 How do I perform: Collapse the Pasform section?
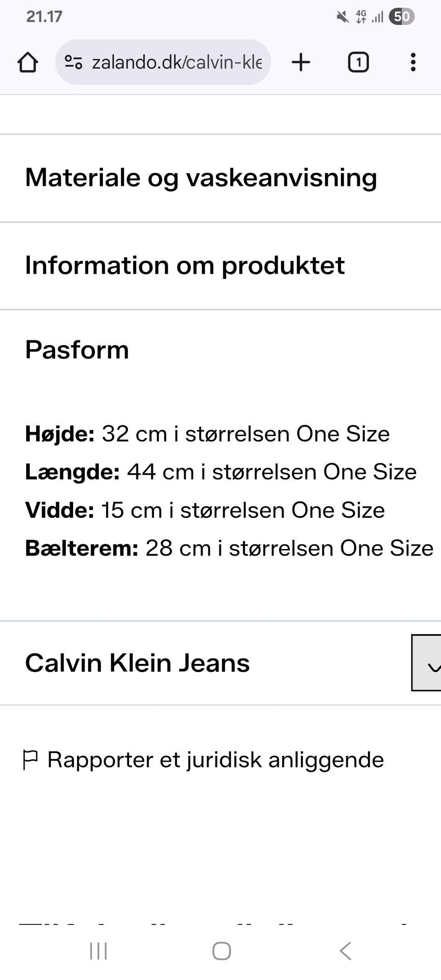pos(77,350)
